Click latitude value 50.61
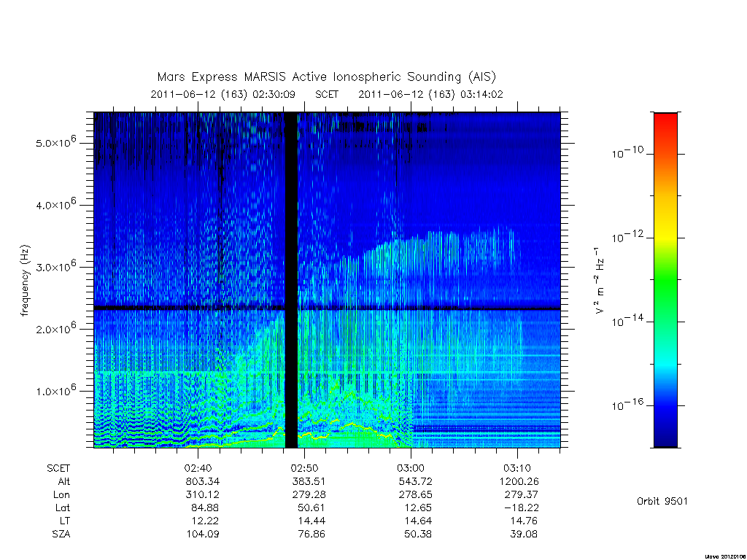Viewport: 747px width, 560px height. click(x=311, y=508)
